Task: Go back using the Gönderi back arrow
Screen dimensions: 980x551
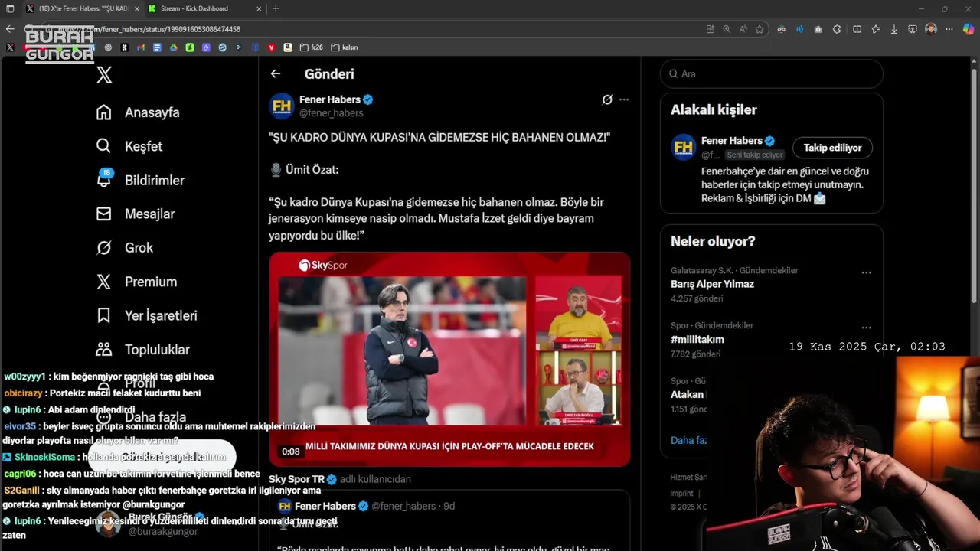Action: point(276,74)
